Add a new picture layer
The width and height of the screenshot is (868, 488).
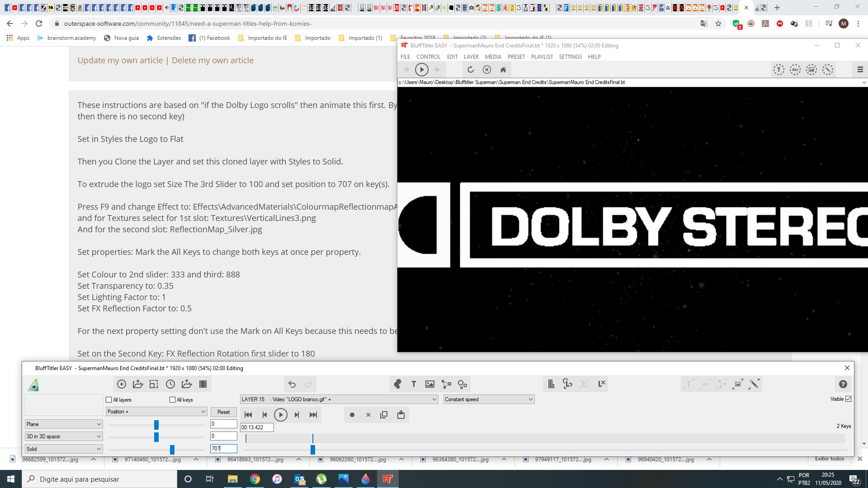(430, 384)
